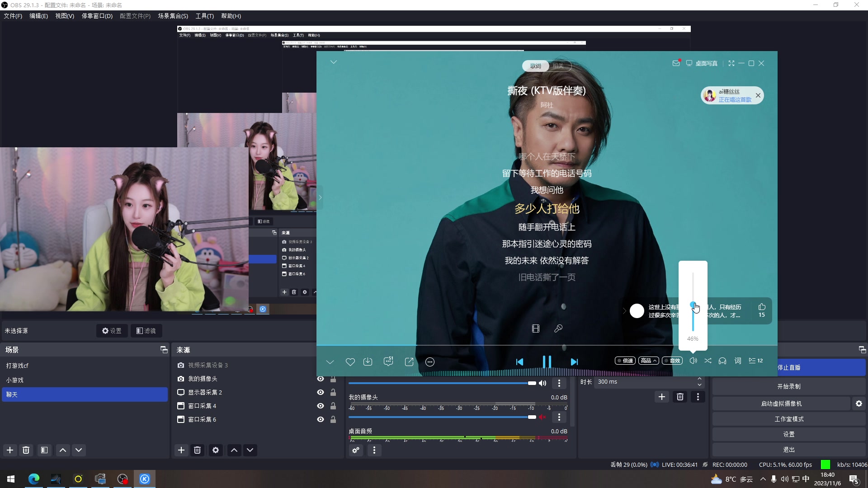Move source down arrow
Viewport: 868px width, 488px height.
[x=250, y=450]
